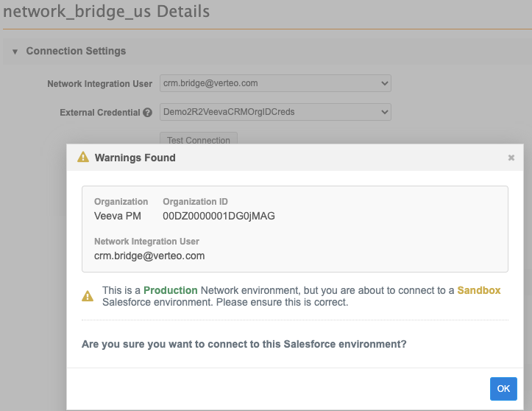Click the Warnings Found dialog title
532x411 pixels.
click(135, 158)
